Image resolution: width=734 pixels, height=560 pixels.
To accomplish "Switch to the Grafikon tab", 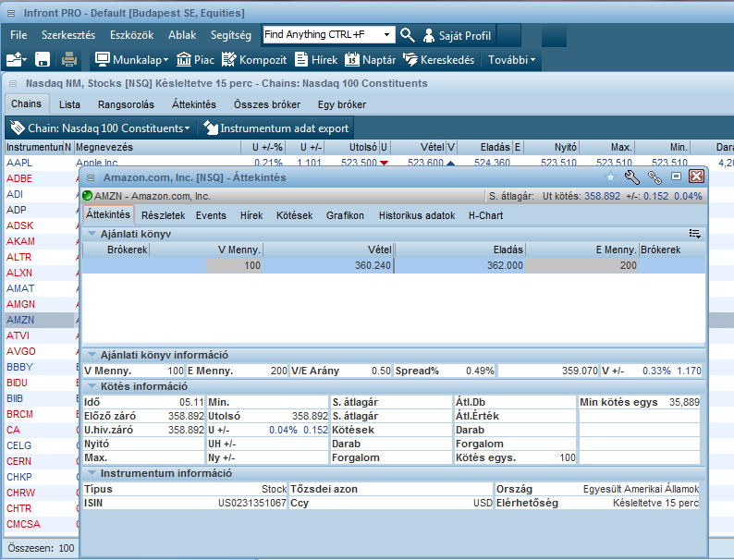I will click(x=345, y=215).
